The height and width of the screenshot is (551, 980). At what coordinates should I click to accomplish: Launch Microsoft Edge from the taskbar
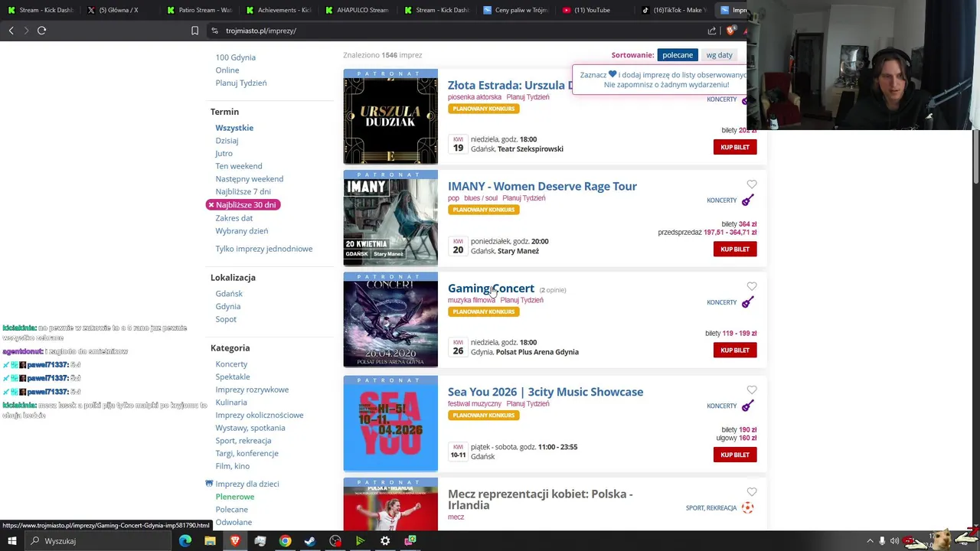185,541
